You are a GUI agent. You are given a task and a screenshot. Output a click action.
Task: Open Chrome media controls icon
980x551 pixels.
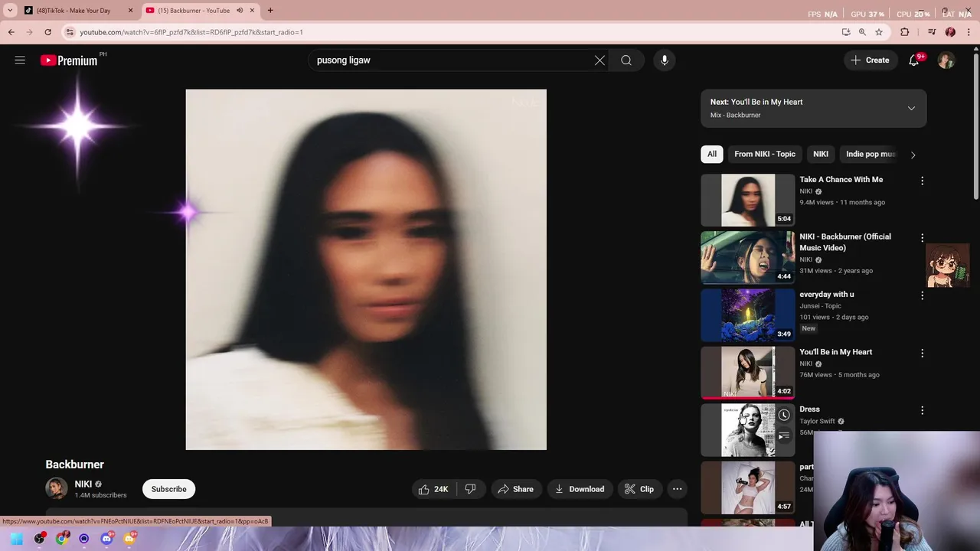(x=932, y=32)
